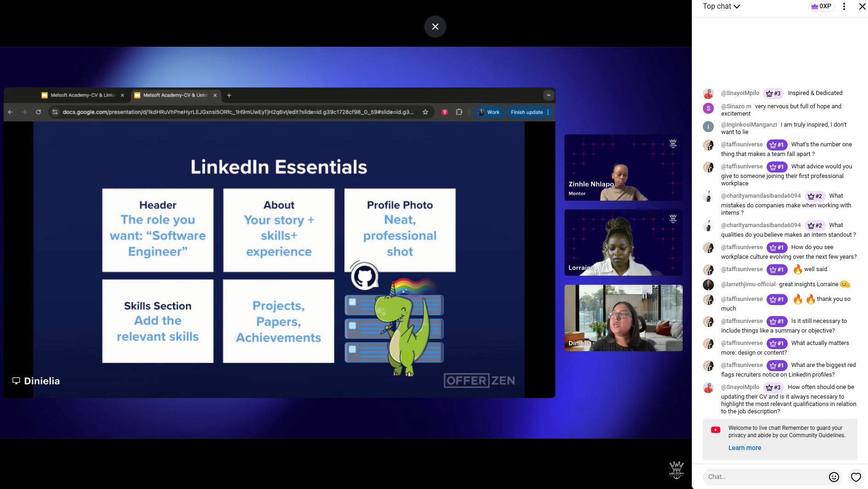Click the heart reaction icon
868x489 pixels.
856,477
